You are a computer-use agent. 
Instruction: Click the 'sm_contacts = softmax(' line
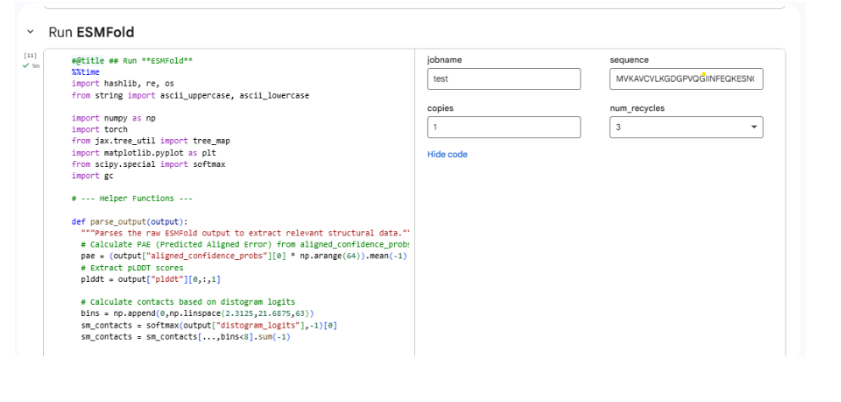point(209,325)
